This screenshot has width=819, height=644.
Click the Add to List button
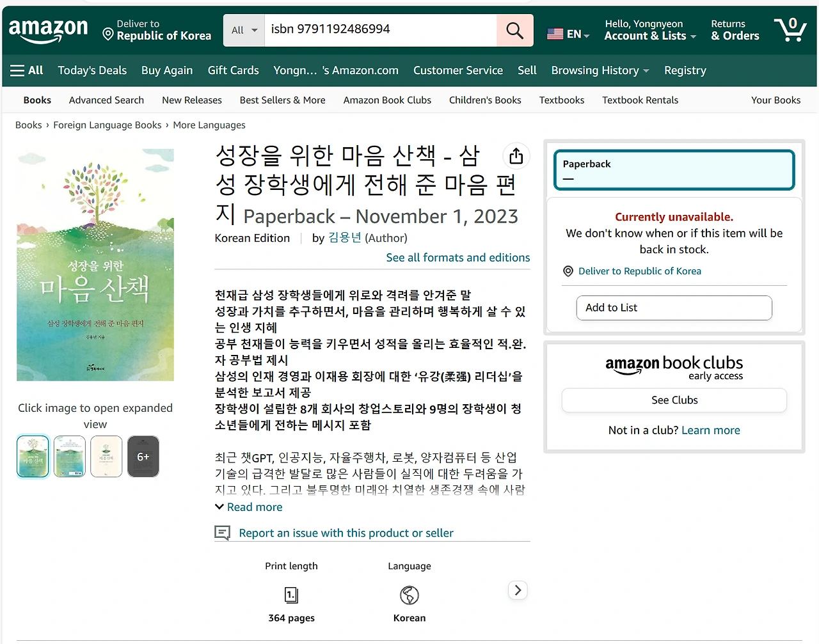pos(674,308)
